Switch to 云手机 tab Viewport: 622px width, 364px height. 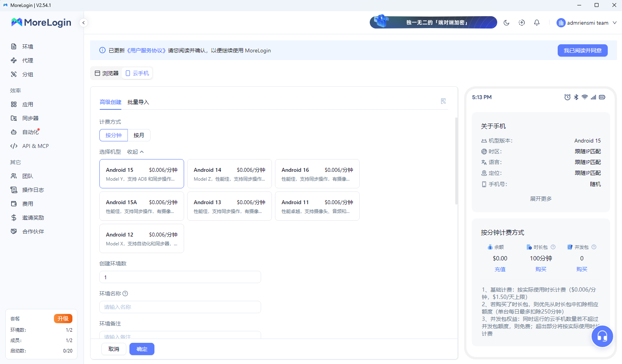tap(137, 73)
